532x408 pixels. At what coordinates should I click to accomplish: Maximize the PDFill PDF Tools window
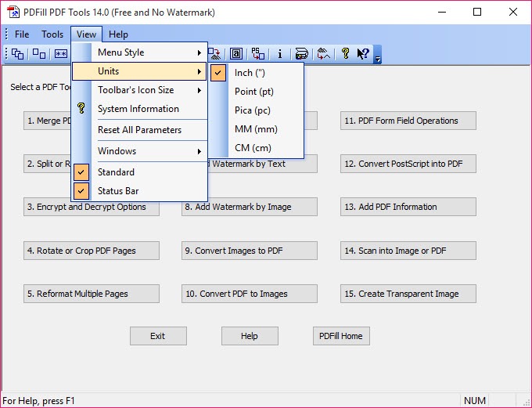[477, 13]
